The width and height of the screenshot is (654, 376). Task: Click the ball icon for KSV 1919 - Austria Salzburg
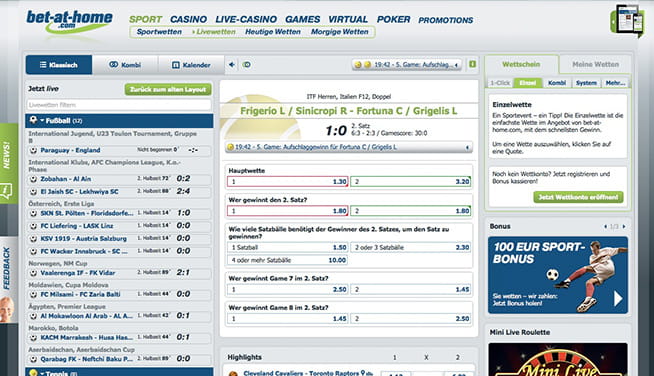coord(33,239)
